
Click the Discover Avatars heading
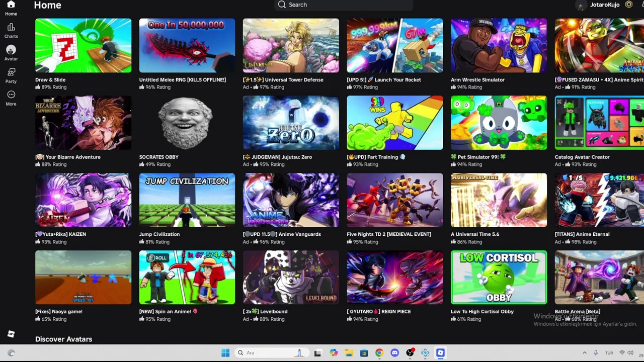64,339
